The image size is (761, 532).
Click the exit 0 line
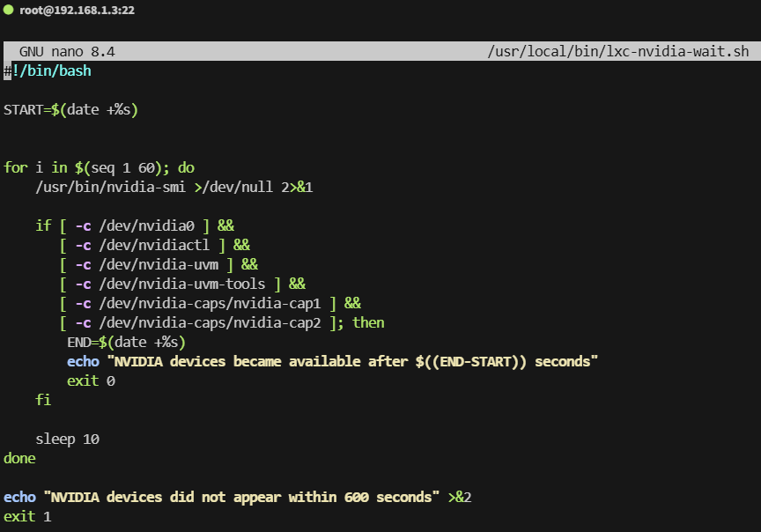[x=92, y=381]
